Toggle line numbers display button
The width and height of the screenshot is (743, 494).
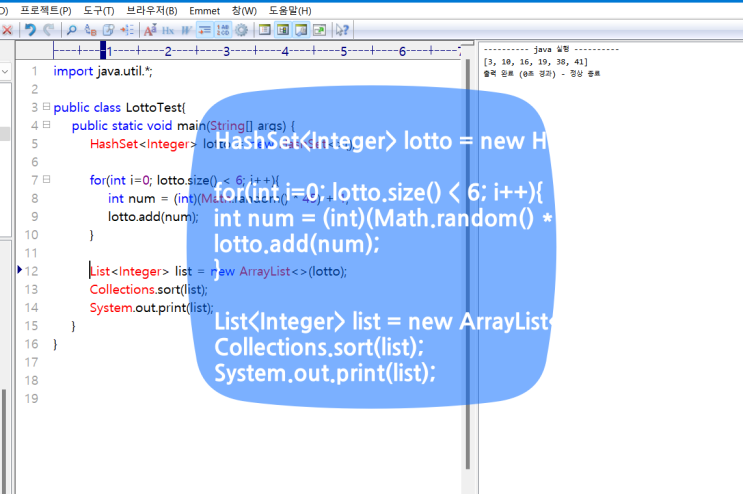pyautogui.click(x=223, y=30)
